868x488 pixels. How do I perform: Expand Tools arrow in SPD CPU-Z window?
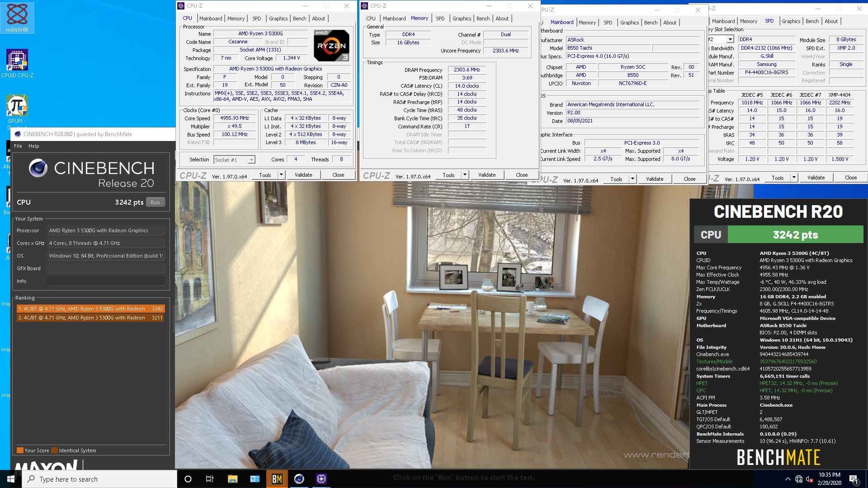(x=794, y=178)
